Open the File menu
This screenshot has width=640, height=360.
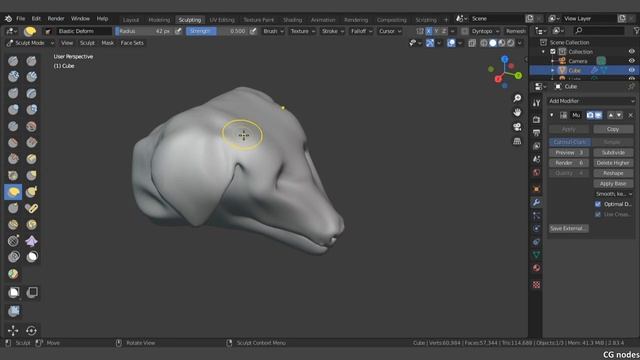pos(20,19)
